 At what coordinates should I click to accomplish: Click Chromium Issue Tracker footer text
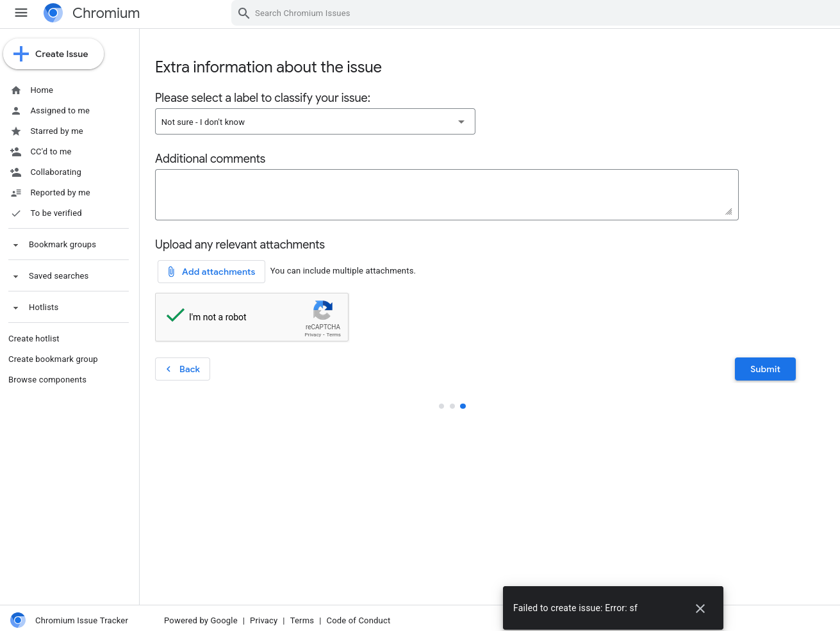[81, 621]
